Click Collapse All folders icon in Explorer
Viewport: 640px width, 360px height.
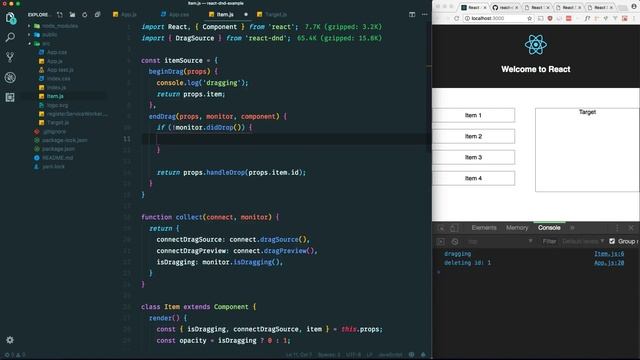click(97, 15)
